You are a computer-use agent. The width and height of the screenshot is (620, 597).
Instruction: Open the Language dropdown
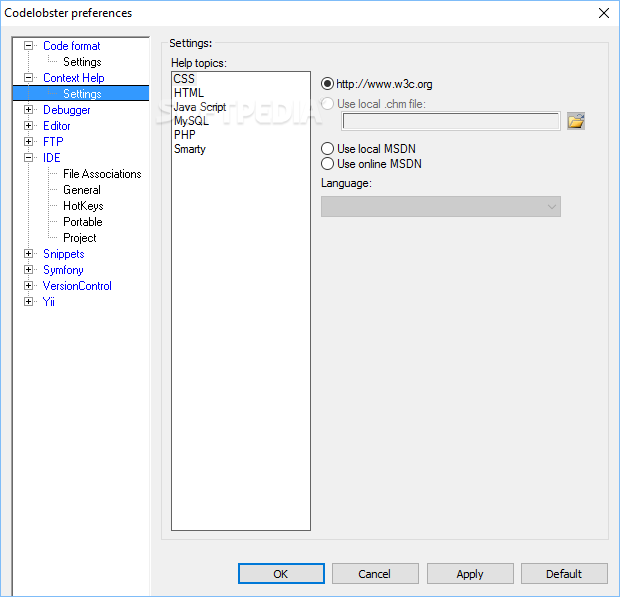click(x=440, y=206)
